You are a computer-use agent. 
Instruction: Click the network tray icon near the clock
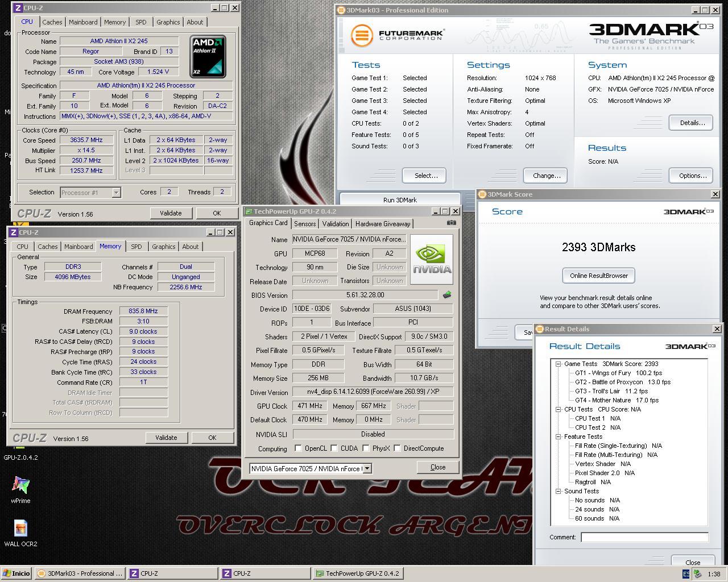[x=697, y=574]
